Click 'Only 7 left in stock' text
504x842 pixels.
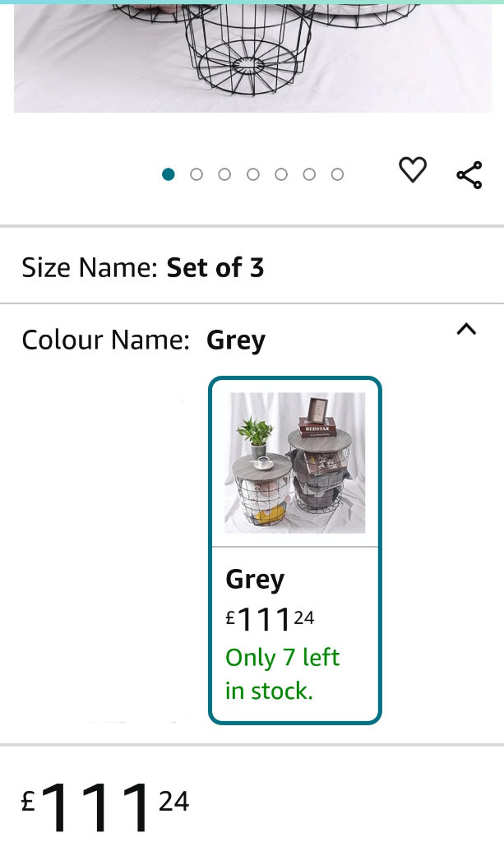click(282, 674)
